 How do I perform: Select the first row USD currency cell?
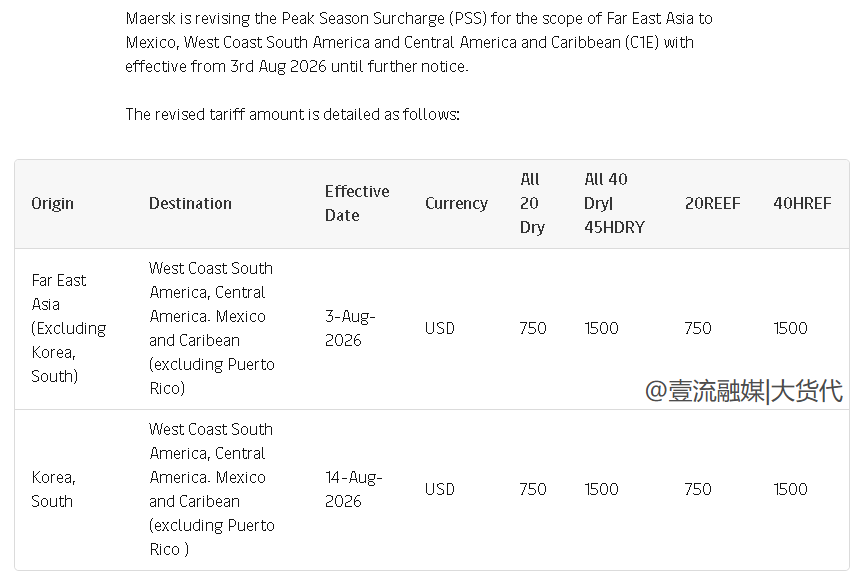point(440,328)
